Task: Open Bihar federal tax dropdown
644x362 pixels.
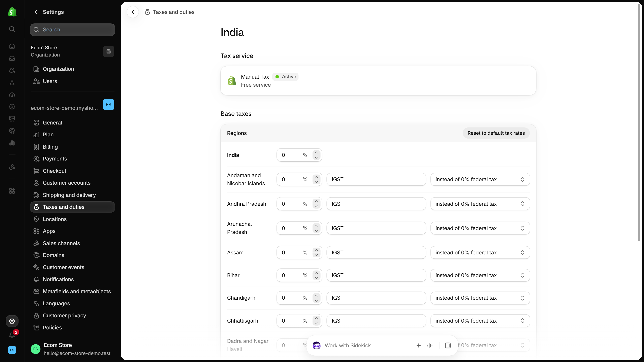Action: click(x=480, y=275)
